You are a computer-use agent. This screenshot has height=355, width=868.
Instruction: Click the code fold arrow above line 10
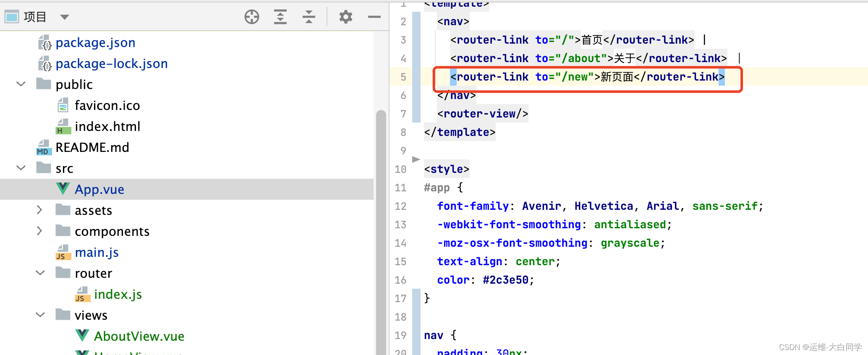416,159
